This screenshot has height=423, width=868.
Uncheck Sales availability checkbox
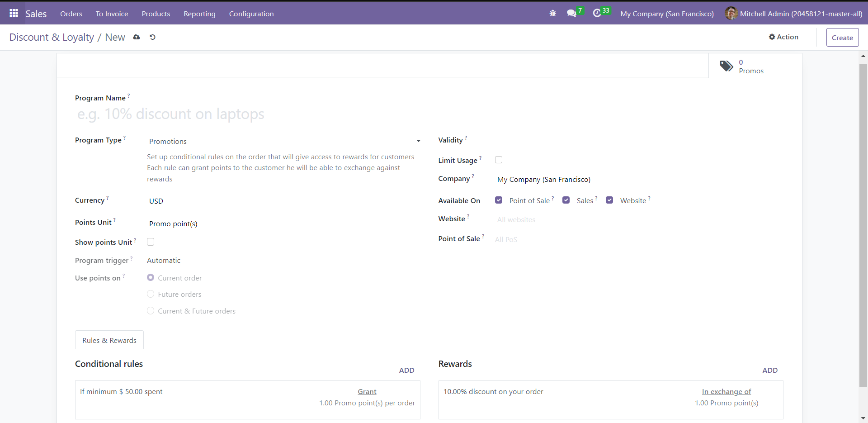566,200
